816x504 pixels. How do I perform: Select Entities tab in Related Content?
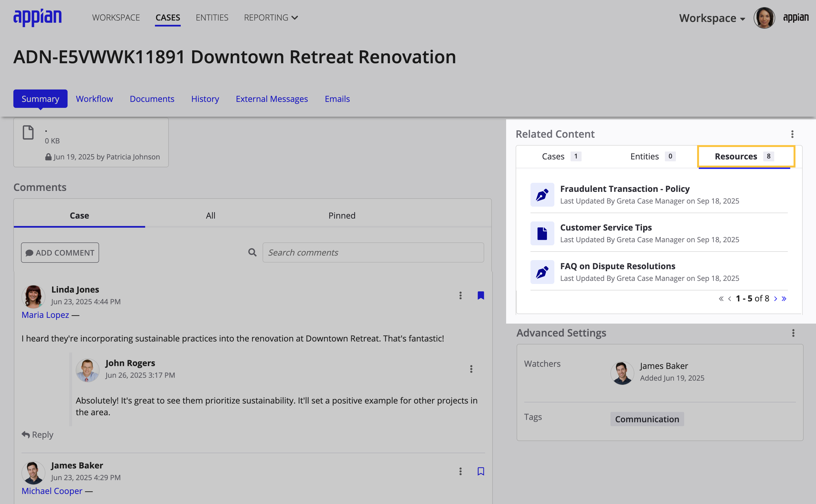point(653,156)
